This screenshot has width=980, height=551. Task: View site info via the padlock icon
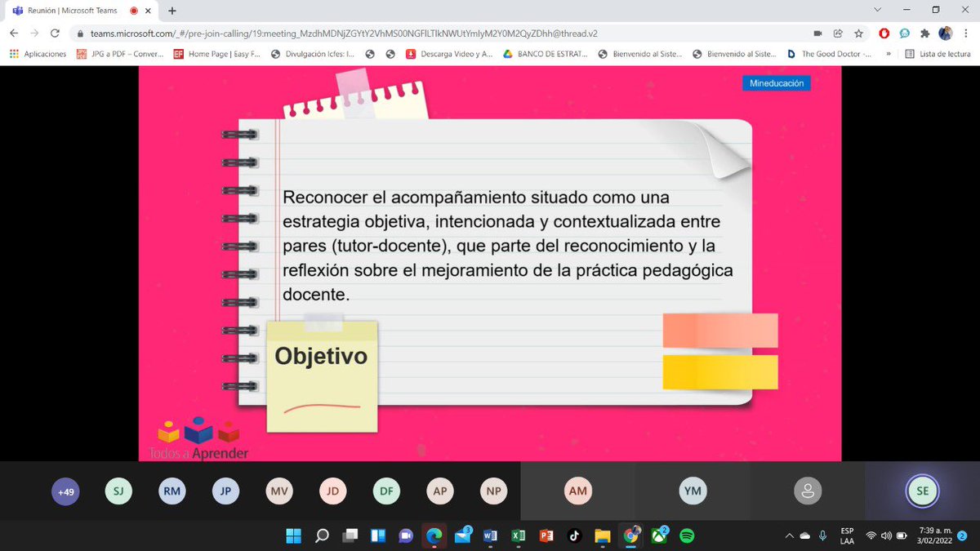point(79,33)
